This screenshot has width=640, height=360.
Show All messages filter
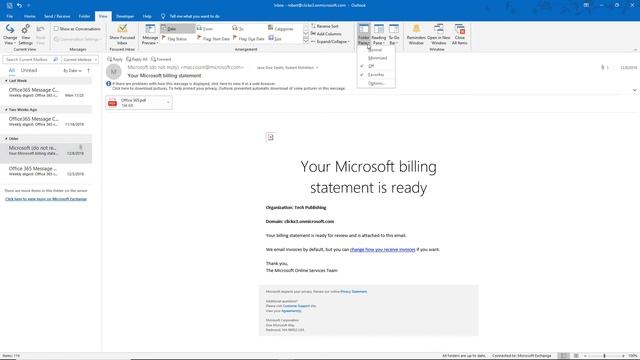[x=12, y=70]
